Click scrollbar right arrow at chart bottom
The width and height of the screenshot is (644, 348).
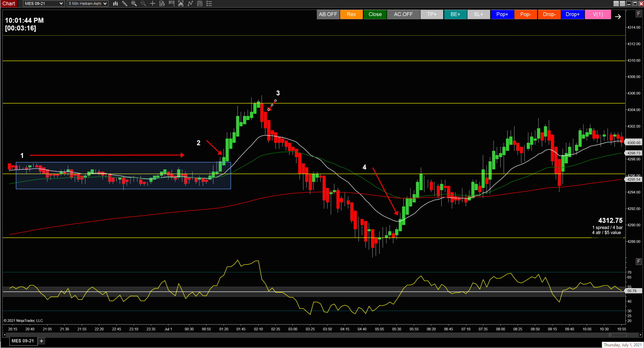(640, 335)
